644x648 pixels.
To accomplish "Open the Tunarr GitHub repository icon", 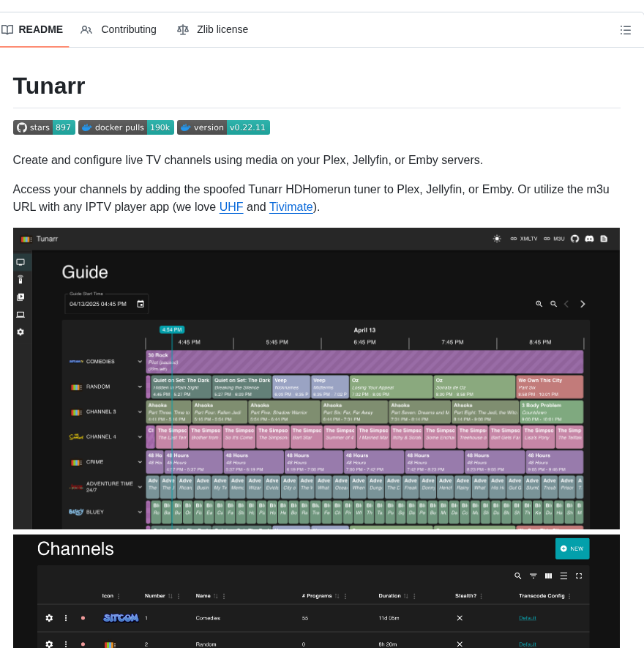I will click(574, 238).
